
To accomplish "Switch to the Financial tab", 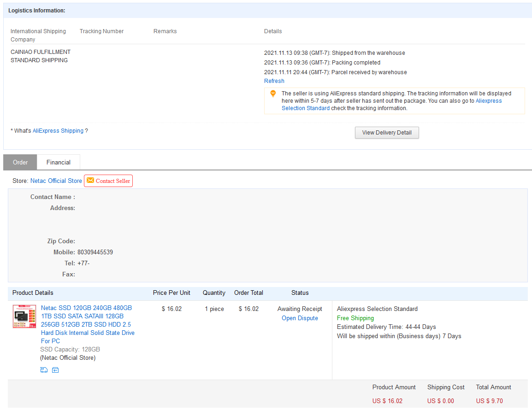I will tap(59, 162).
